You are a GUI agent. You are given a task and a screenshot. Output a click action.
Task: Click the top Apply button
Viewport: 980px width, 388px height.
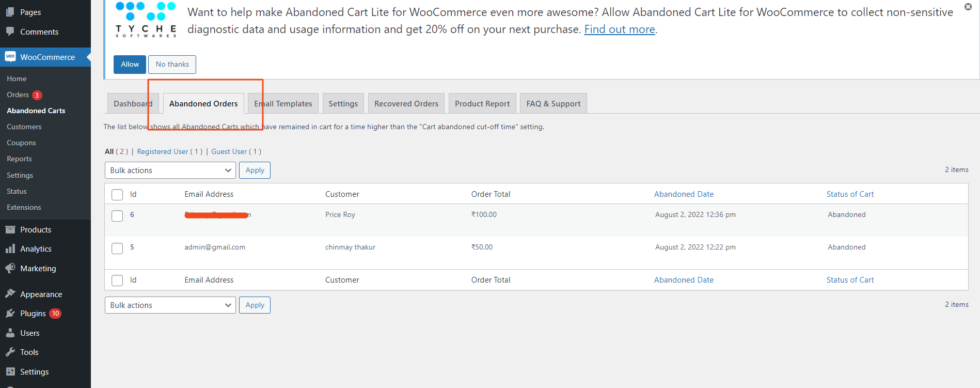pos(255,170)
